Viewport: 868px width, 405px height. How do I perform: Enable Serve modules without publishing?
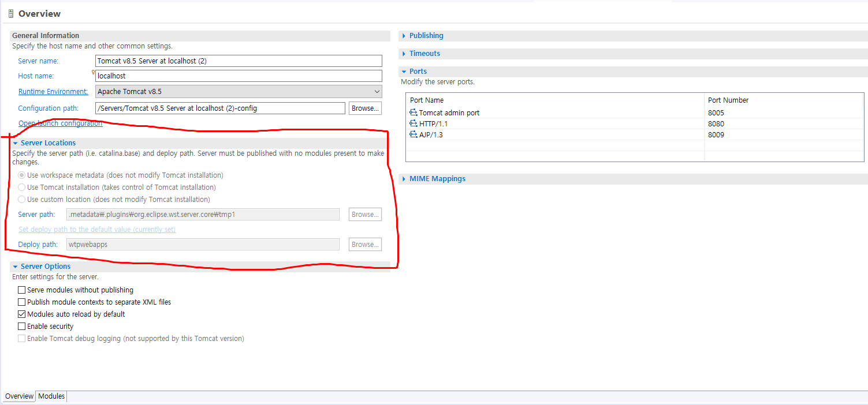pyautogui.click(x=22, y=290)
